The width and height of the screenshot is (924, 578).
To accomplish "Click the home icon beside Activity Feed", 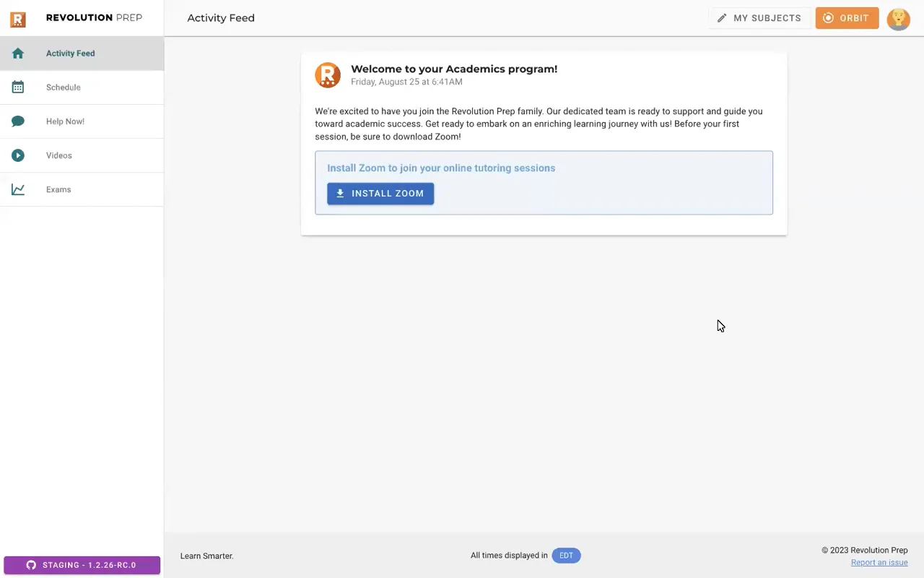I will pos(18,53).
